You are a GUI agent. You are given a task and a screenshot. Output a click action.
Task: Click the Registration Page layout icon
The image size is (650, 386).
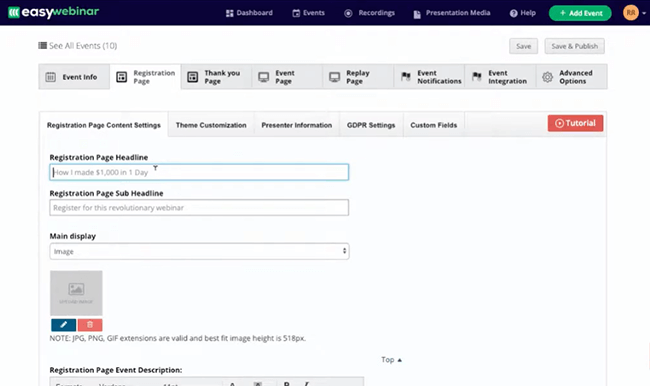(x=121, y=77)
